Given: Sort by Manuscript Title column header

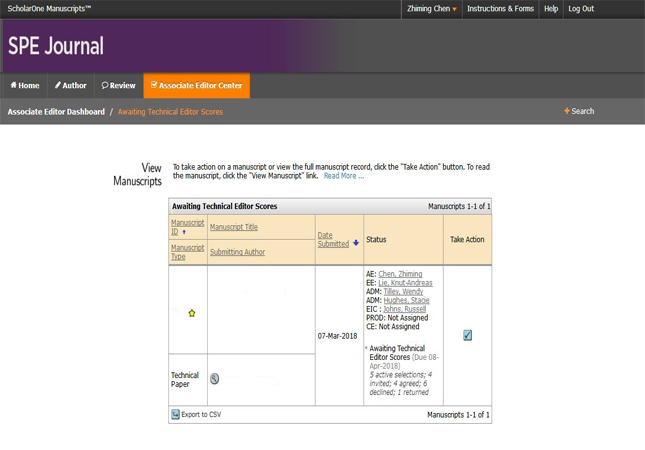Looking at the screenshot, I should pyautogui.click(x=233, y=227).
